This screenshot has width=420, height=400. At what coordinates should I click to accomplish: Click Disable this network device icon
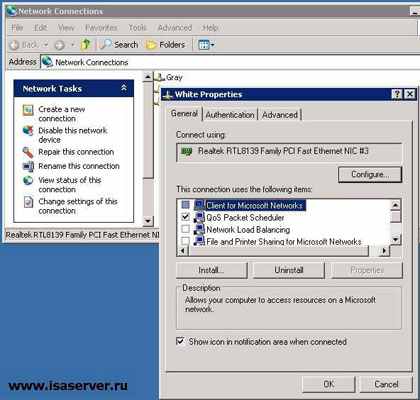[x=28, y=131]
